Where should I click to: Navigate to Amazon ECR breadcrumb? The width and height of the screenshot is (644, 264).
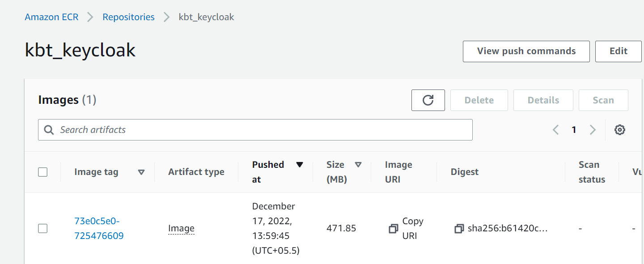tap(51, 17)
